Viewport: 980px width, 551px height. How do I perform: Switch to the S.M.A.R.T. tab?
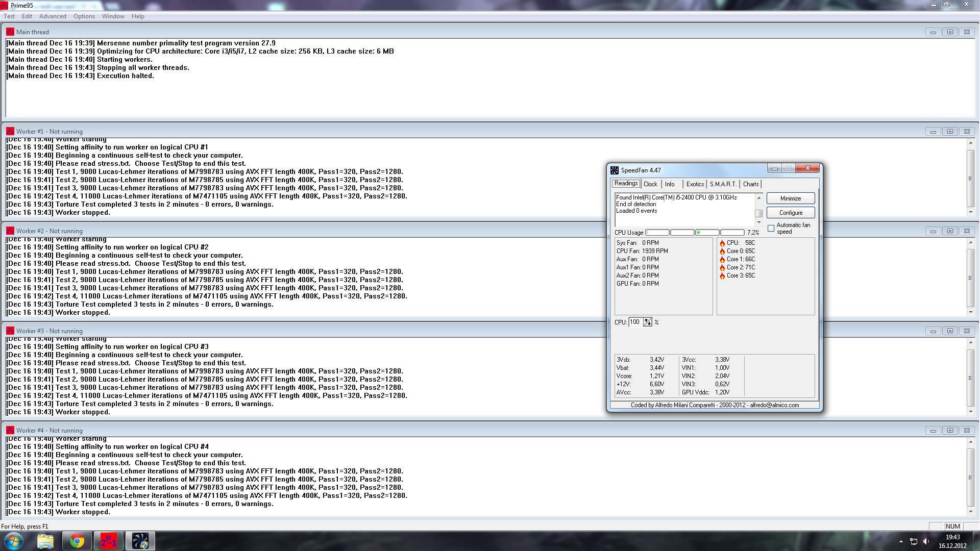tap(723, 184)
